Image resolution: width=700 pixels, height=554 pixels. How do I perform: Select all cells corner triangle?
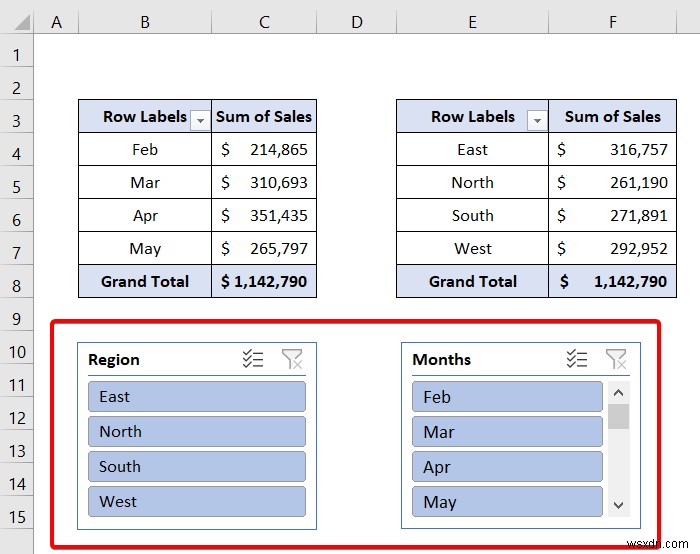click(21, 22)
